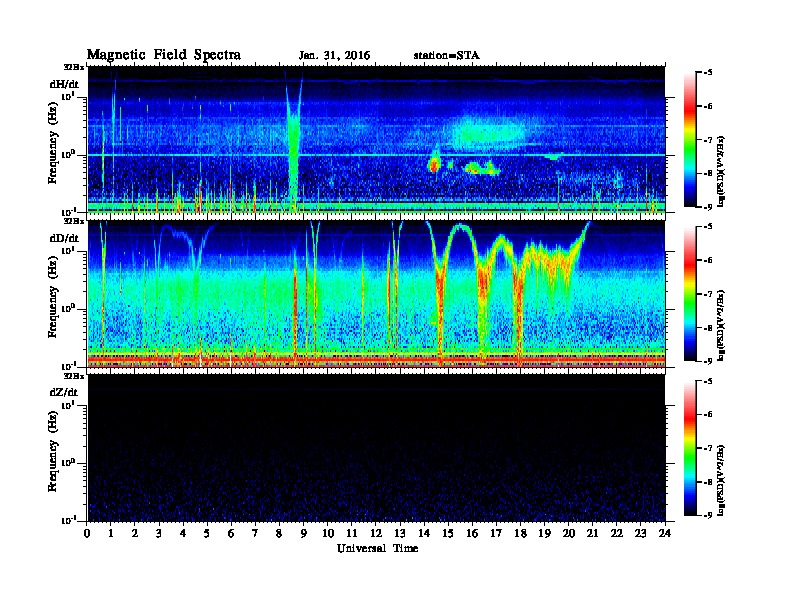Click the hour "15" tick label
Image resolution: width=792 pixels, height=612 pixels.
[x=448, y=534]
